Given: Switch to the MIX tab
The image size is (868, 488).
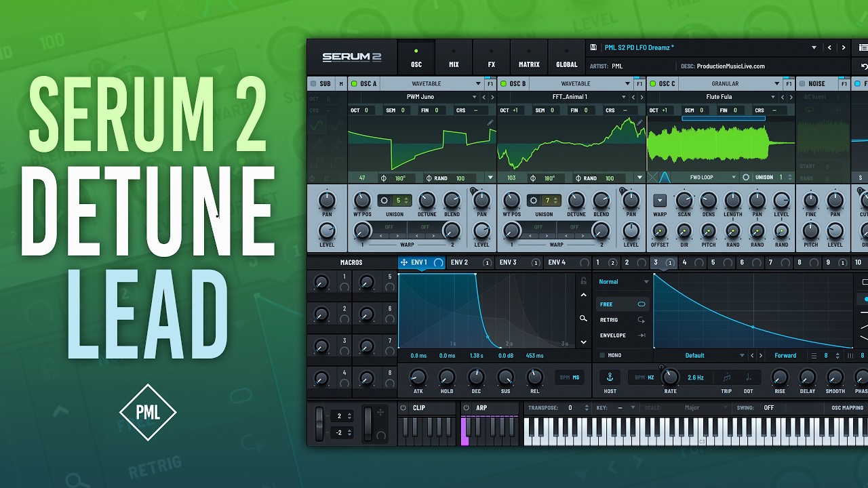Looking at the screenshot, I should coord(454,58).
